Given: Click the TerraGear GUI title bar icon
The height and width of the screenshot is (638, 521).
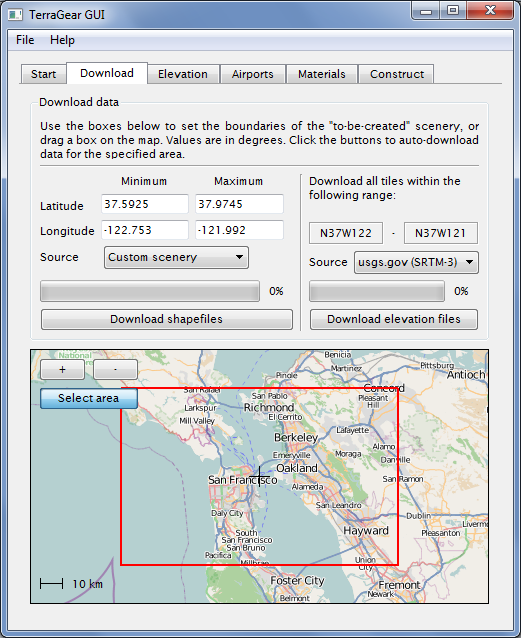Looking at the screenshot, I should 15,15.
